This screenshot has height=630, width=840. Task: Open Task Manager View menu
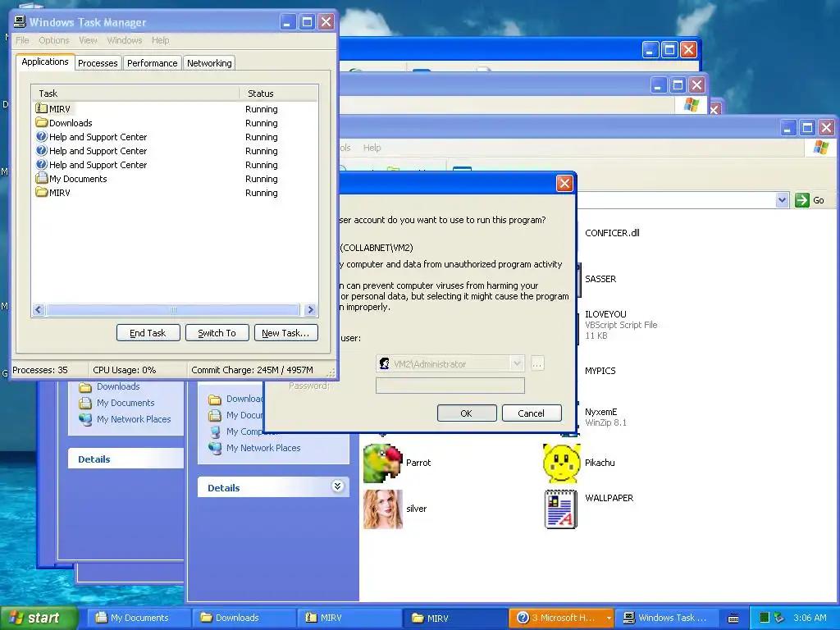(x=89, y=40)
